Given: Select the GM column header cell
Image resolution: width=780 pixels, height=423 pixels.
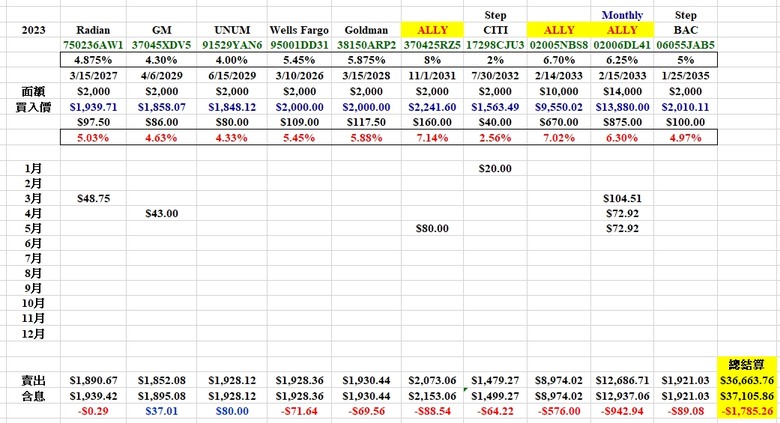Looking at the screenshot, I should point(161,30).
